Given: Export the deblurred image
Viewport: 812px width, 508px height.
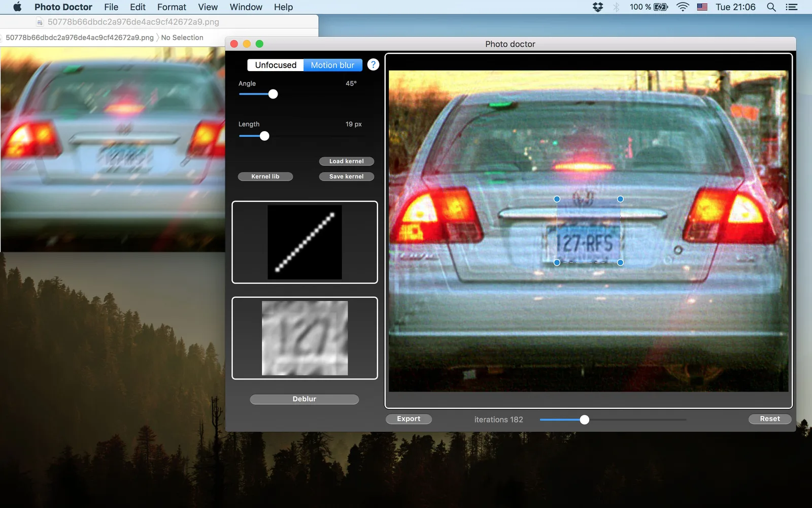Looking at the screenshot, I should tap(409, 419).
